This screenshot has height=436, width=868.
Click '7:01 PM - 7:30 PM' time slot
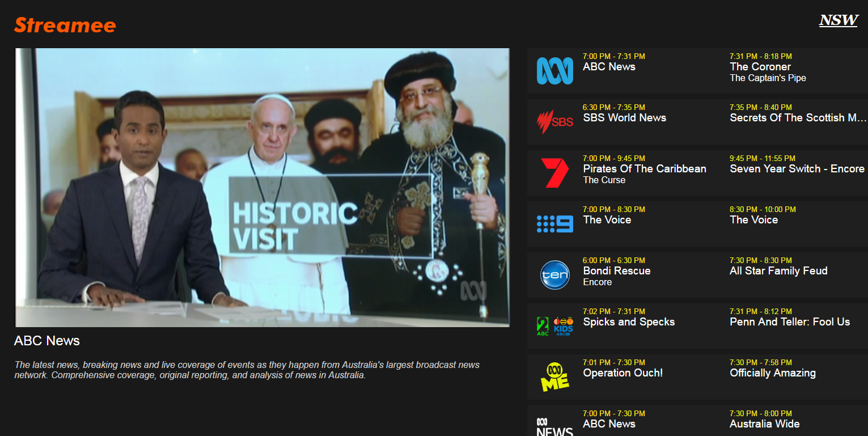(614, 362)
